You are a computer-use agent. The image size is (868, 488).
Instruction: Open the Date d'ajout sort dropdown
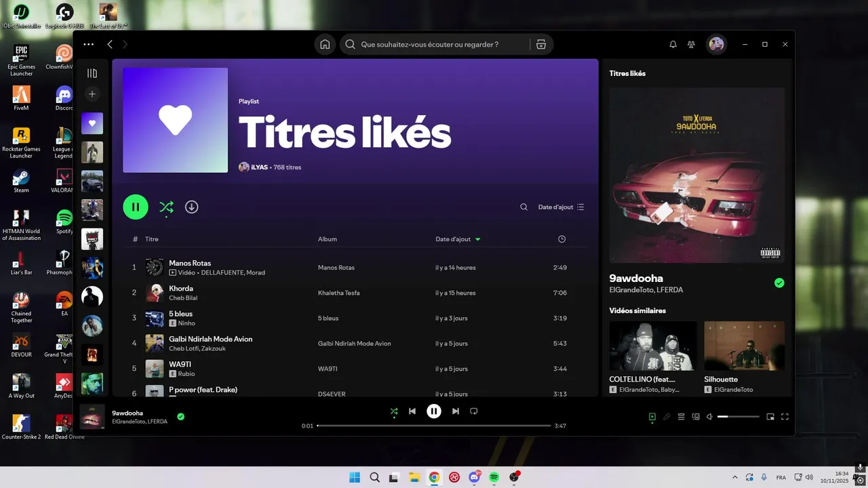561,207
